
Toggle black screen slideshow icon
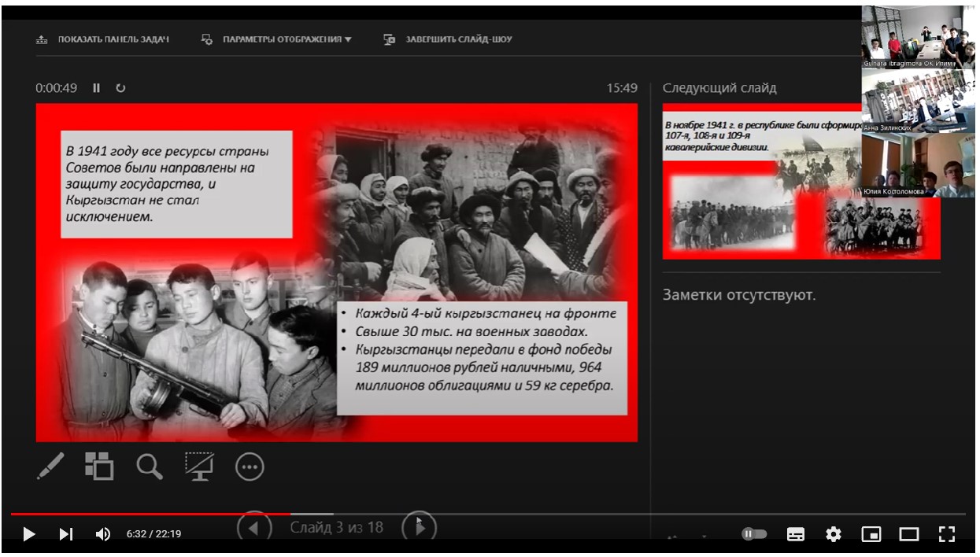[x=199, y=467]
